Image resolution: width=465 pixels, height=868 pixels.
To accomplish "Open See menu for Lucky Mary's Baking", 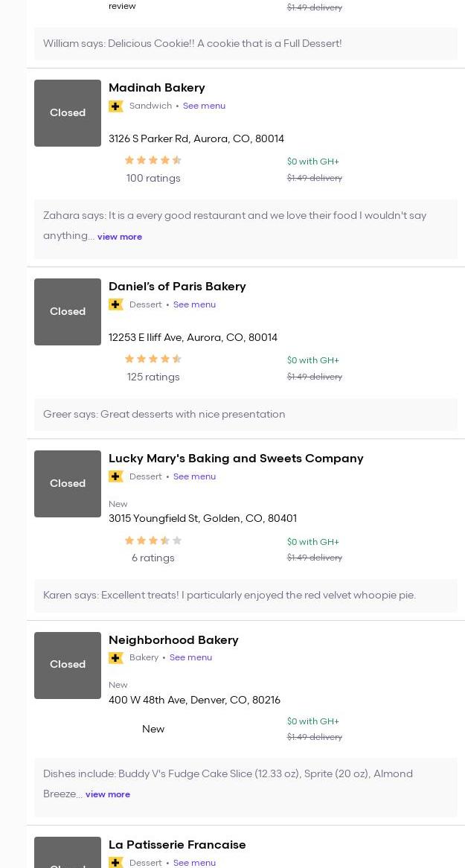I will click(x=194, y=476).
